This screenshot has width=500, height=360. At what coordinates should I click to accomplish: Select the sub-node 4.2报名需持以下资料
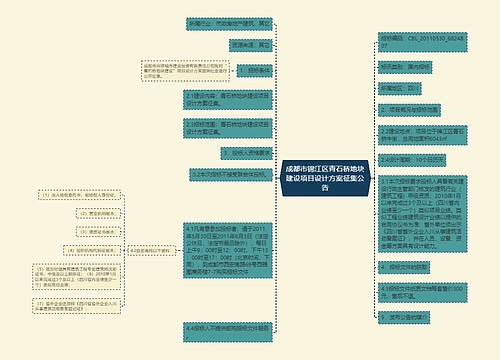pos(152,250)
